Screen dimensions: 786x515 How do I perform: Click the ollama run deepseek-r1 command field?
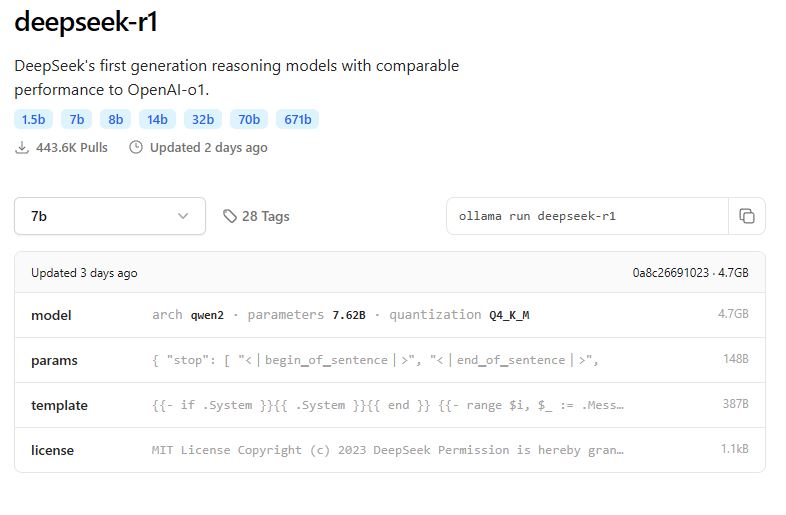[587, 216]
